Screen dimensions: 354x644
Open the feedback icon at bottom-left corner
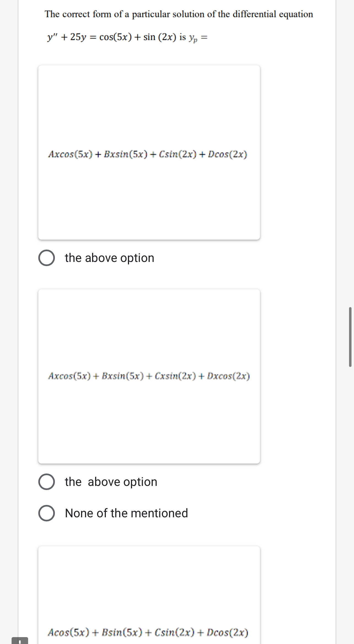click(x=20, y=640)
